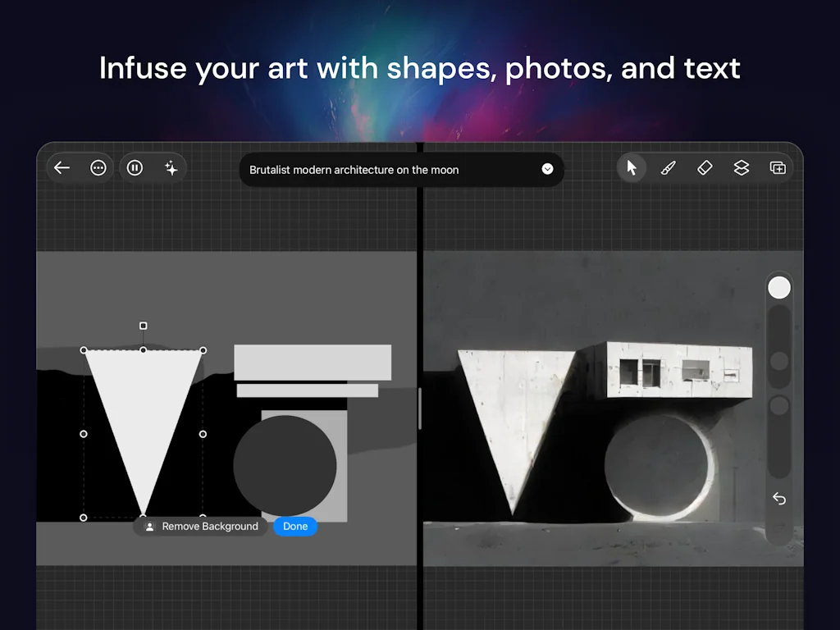
Task: Click the white color swatch circle
Action: pyautogui.click(x=778, y=287)
